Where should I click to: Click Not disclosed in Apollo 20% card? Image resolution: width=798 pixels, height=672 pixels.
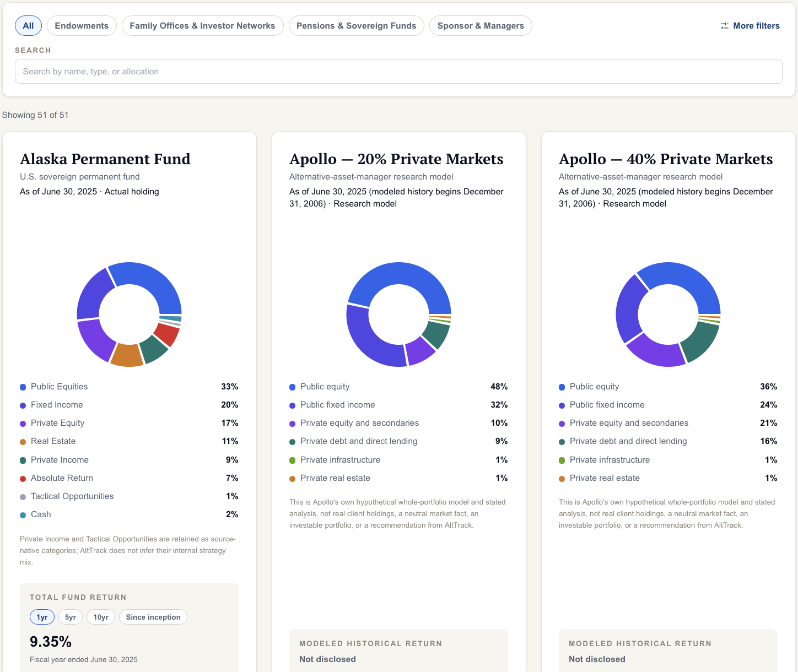(x=327, y=659)
